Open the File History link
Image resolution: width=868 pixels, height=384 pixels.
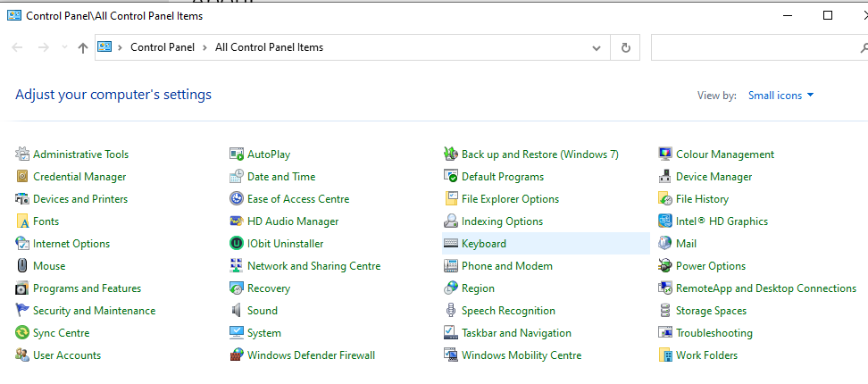coord(702,198)
